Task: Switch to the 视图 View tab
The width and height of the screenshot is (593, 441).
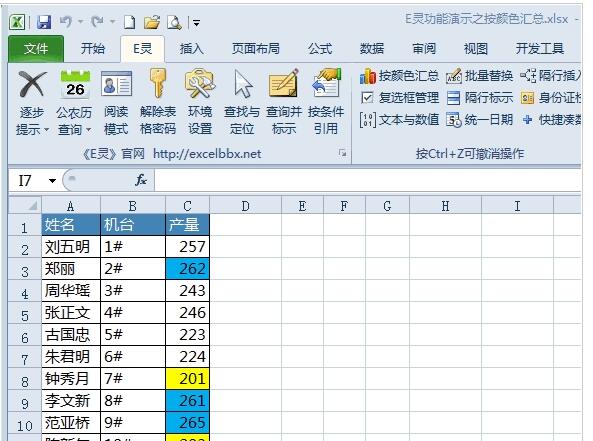Action: coord(475,48)
